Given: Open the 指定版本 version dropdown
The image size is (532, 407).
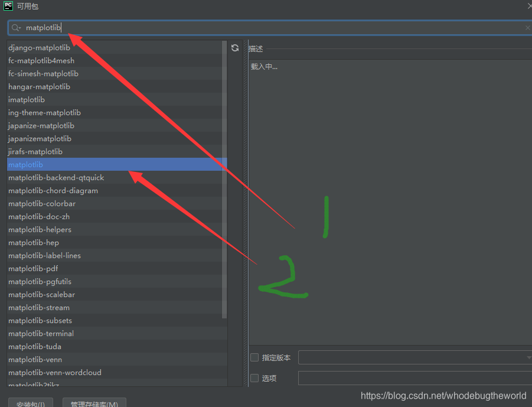Looking at the screenshot, I should tap(415, 357).
